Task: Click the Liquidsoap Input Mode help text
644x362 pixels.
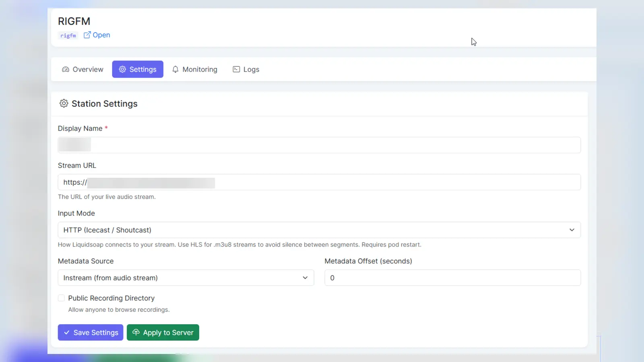Action: coord(239,245)
